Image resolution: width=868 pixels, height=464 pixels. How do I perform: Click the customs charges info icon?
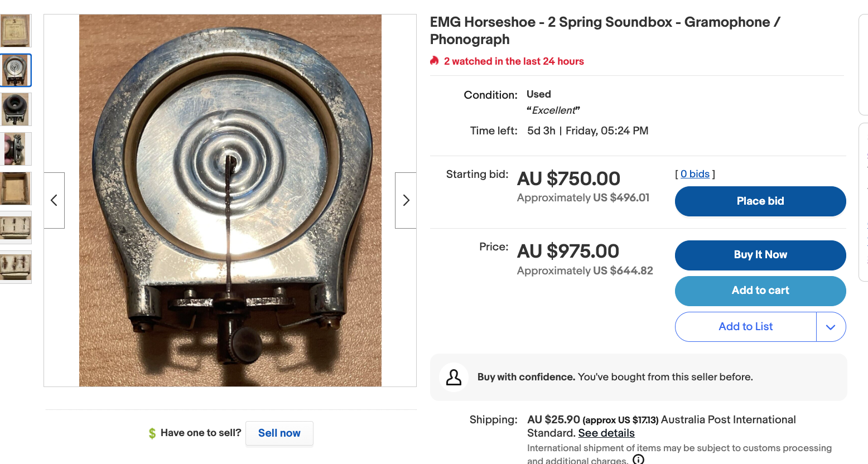638,460
